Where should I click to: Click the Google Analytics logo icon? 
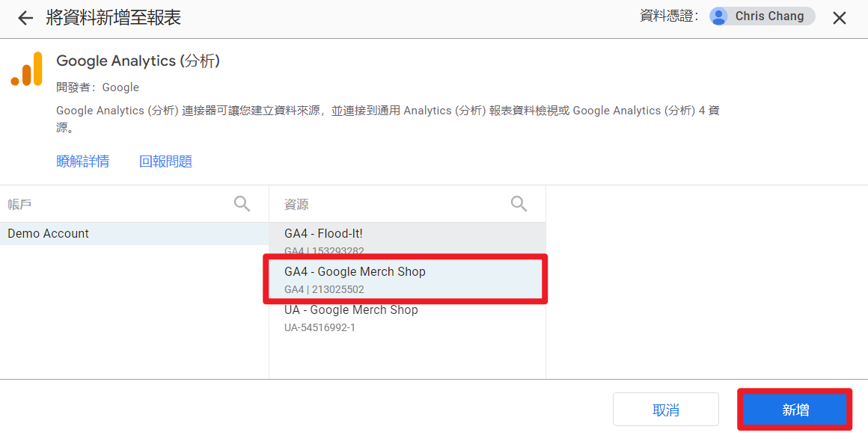[27, 69]
